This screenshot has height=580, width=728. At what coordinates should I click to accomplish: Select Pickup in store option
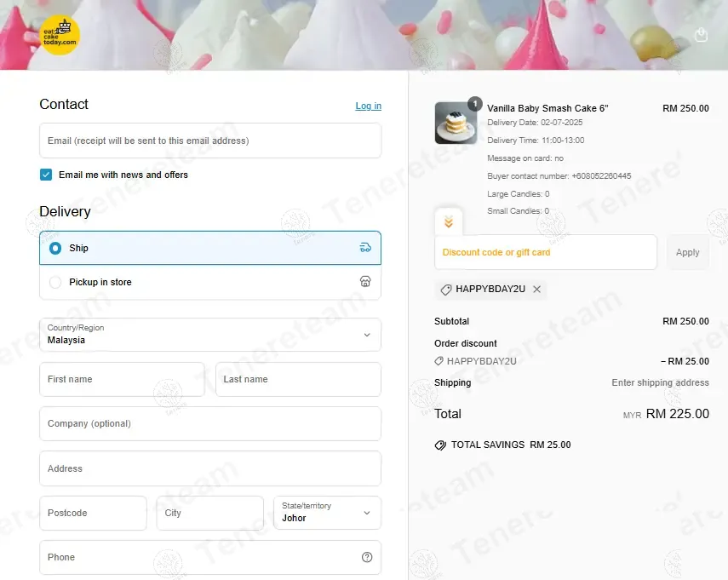click(x=56, y=282)
